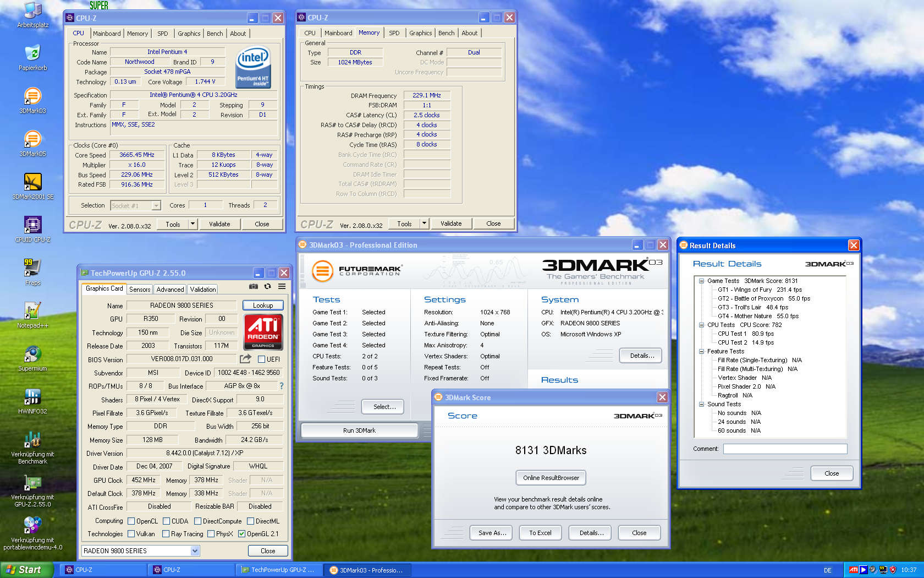Viewport: 924px width, 578px height.
Task: Click the Comment field in Result Details
Action: pos(785,449)
